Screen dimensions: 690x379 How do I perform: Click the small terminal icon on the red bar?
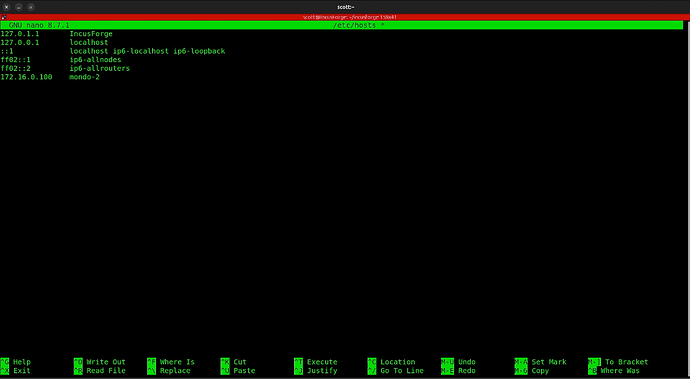pos(4,17)
